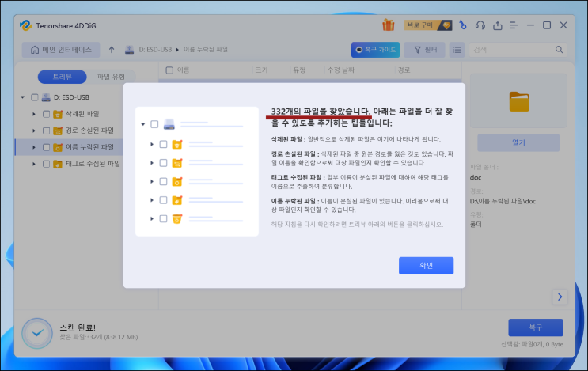Click the drive icon in the breadcrumb bar
This screenshot has height=371, width=588.
click(x=129, y=50)
